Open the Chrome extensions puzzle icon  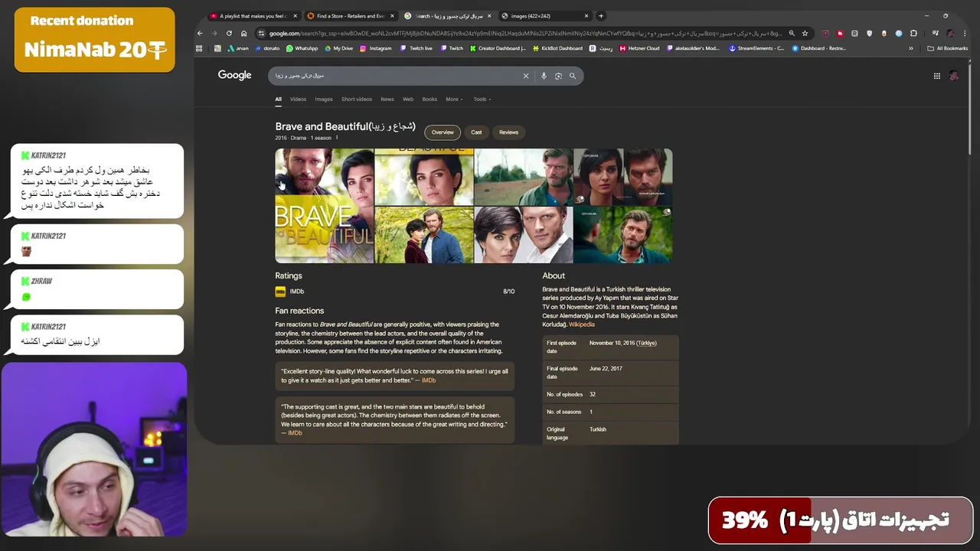pyautogui.click(x=913, y=33)
